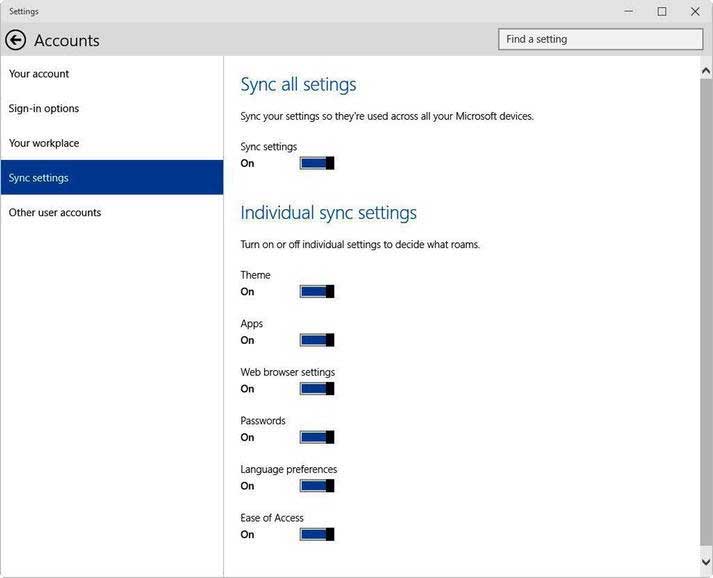Close the Settings window
Viewport: 713px width, 578px height.
(695, 11)
